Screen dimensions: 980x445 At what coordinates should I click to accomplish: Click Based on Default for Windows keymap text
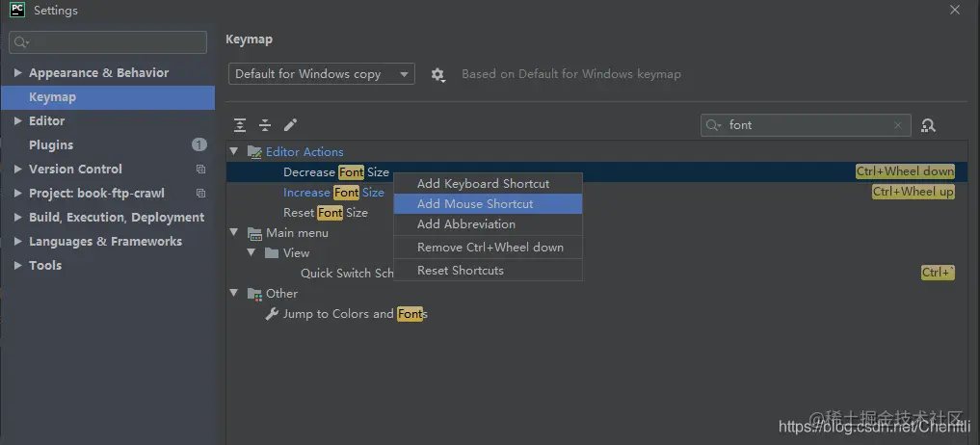[x=571, y=74]
